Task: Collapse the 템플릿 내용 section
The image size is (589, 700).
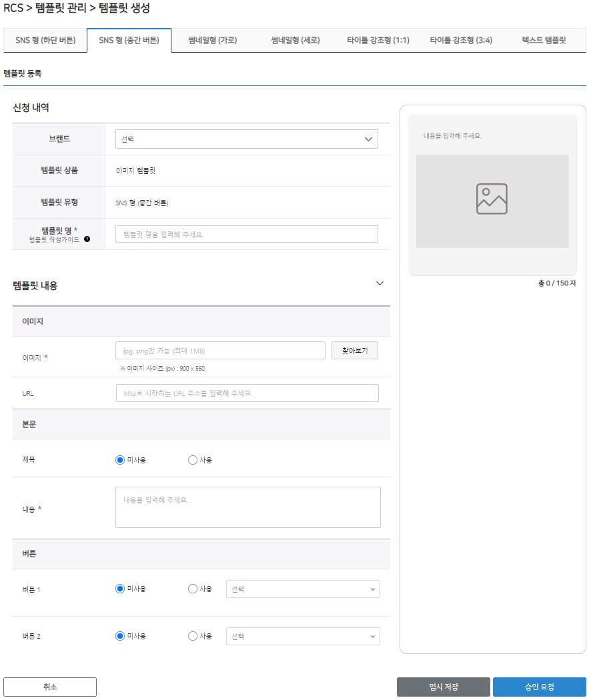Action: click(380, 283)
